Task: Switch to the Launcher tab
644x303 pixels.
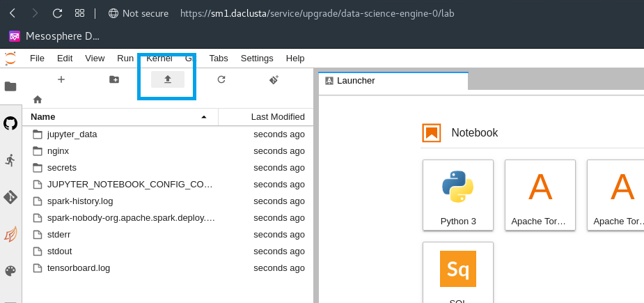Action: pos(393,81)
